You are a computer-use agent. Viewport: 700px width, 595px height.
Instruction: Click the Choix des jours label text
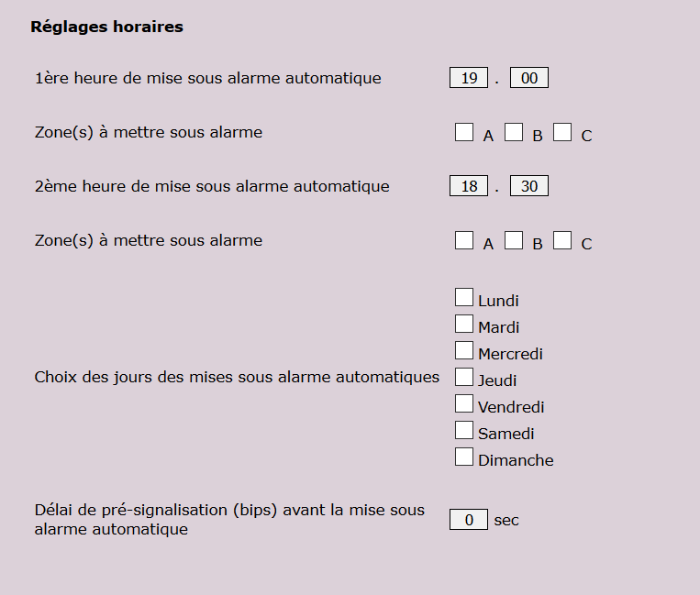pos(237,377)
